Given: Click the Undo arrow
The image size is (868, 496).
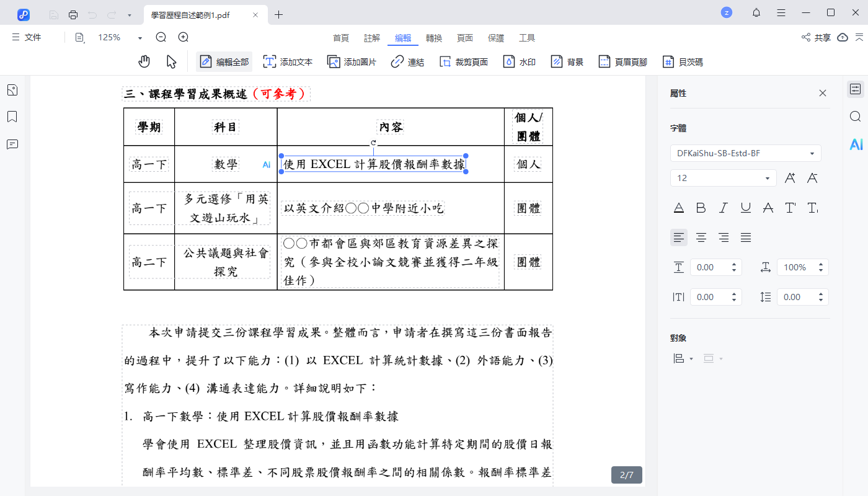Looking at the screenshot, I should [x=92, y=15].
